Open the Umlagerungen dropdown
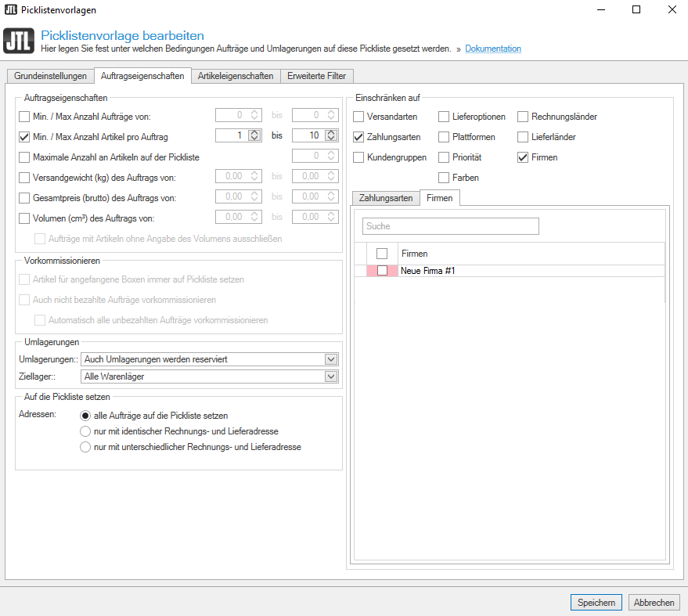688x616 pixels. (331, 359)
